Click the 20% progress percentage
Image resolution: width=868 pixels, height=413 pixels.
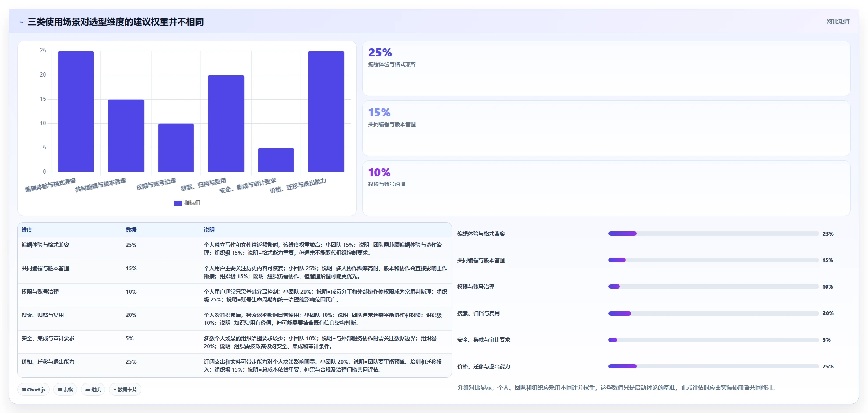(828, 313)
